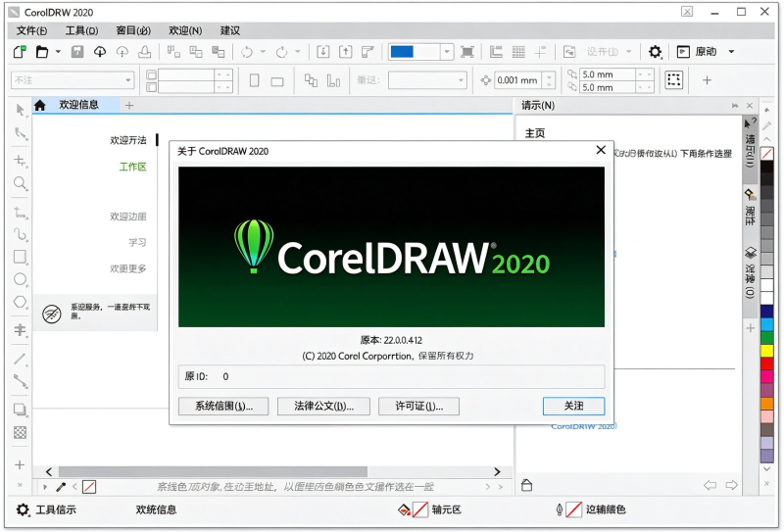Select the Rectangle tool
784x532 pixels.
tap(20, 257)
